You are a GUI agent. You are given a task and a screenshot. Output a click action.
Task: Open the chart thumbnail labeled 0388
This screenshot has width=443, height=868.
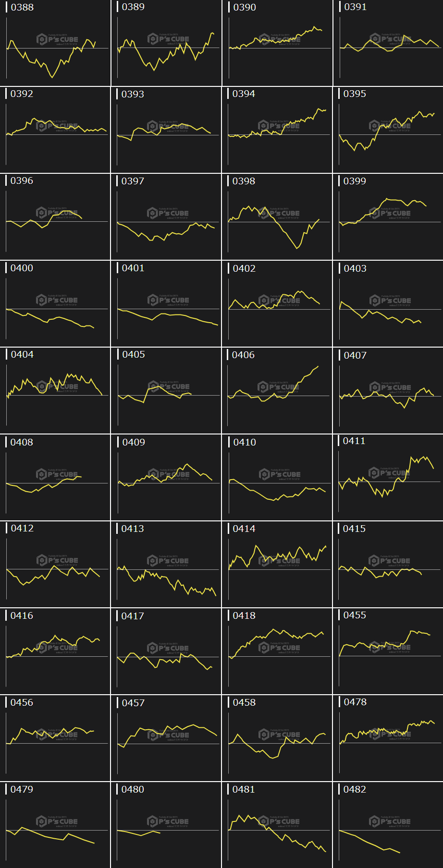tap(55, 43)
